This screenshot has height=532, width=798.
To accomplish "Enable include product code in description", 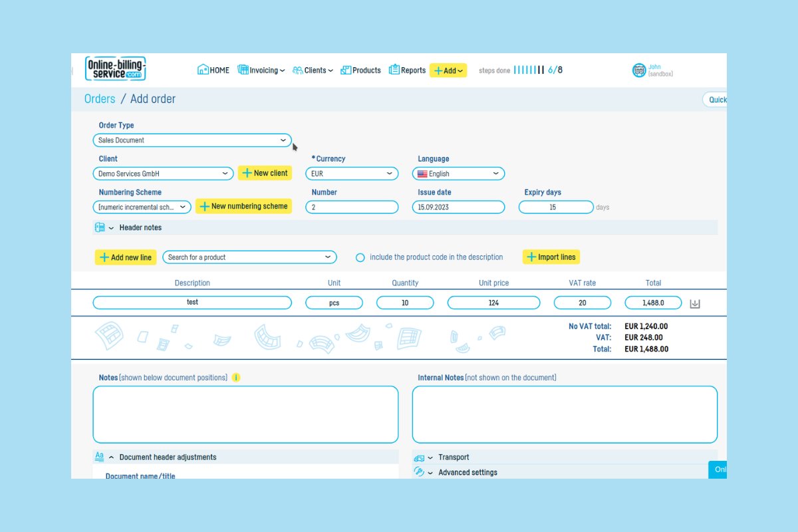I will coord(360,257).
